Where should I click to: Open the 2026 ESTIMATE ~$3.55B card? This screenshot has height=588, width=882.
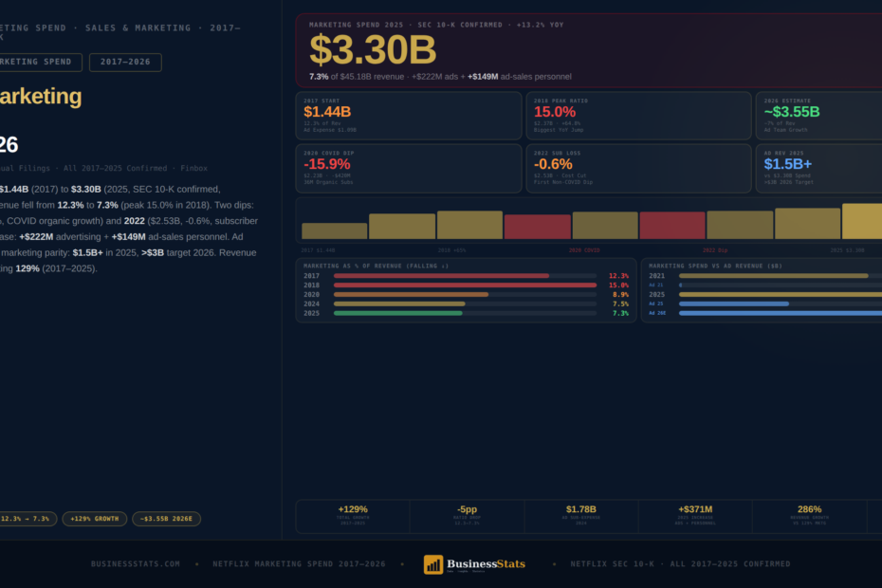819,116
